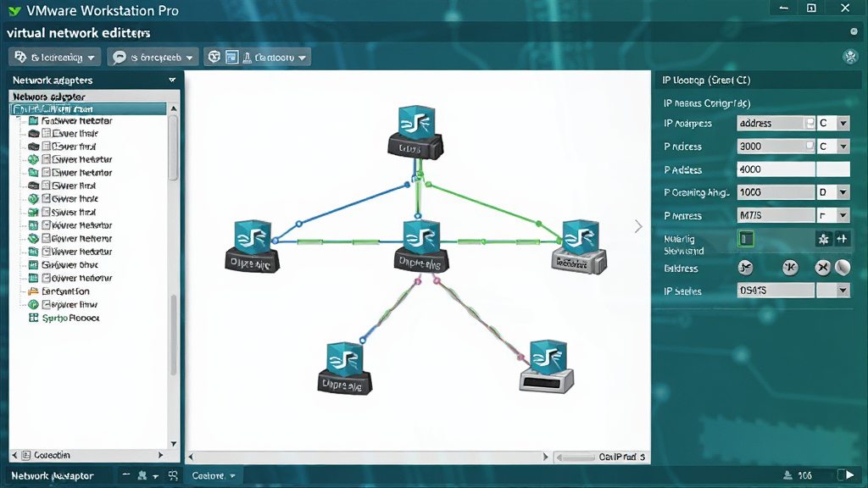The image size is (868, 488).
Task: Select the orange folder item in the adapter tree
Action: point(58,291)
